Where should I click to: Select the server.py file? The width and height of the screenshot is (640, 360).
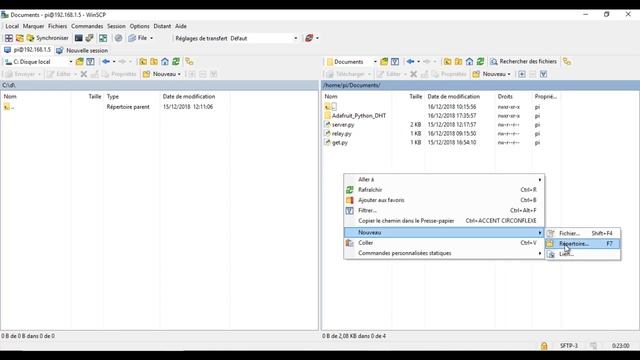tap(343, 124)
